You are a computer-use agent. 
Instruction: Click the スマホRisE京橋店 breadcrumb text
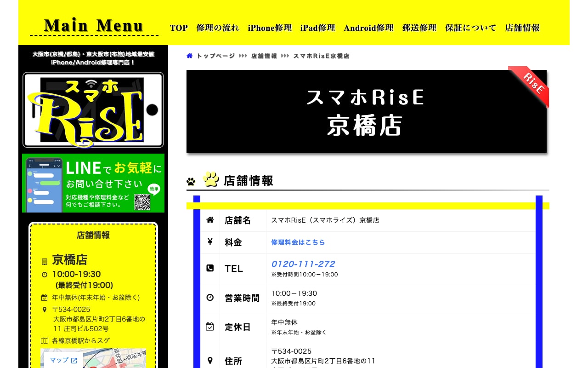click(322, 56)
